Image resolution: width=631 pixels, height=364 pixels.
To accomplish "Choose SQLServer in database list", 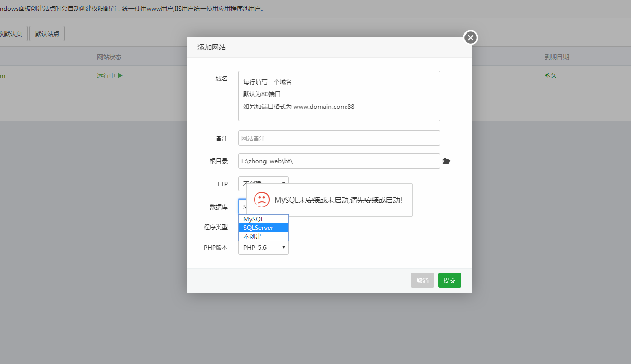I will click(263, 227).
